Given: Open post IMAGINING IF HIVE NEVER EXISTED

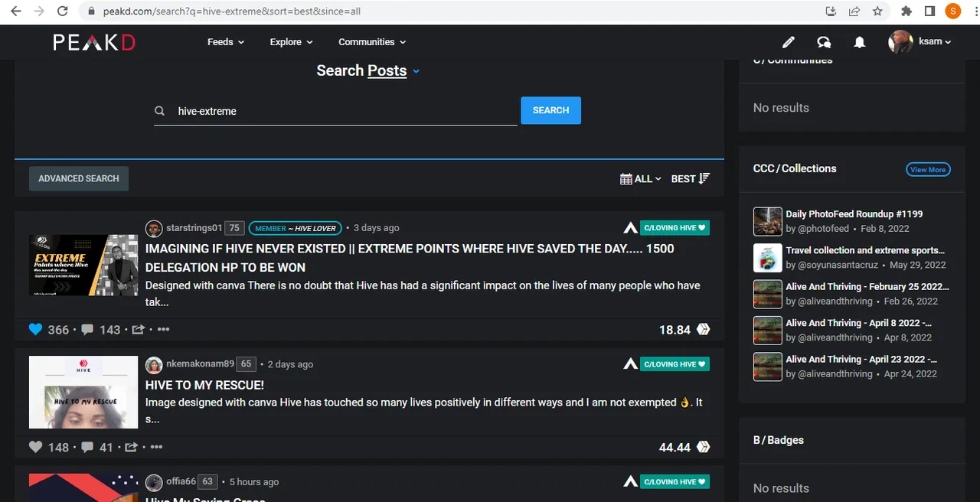Looking at the screenshot, I should coord(410,258).
